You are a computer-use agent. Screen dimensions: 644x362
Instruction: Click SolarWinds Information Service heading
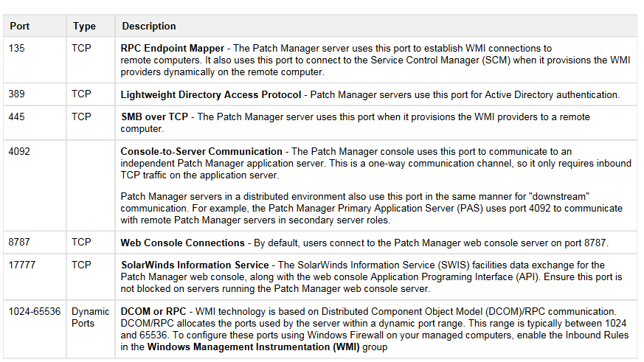click(x=195, y=265)
